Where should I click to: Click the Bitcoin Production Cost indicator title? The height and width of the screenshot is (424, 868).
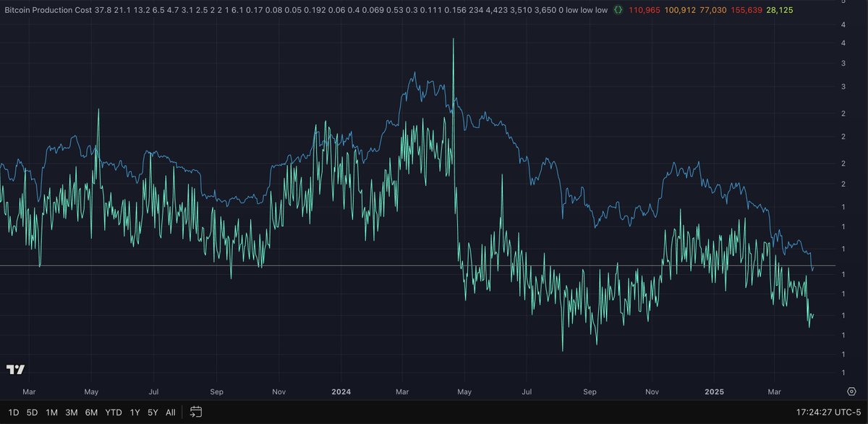pyautogui.click(x=50, y=11)
